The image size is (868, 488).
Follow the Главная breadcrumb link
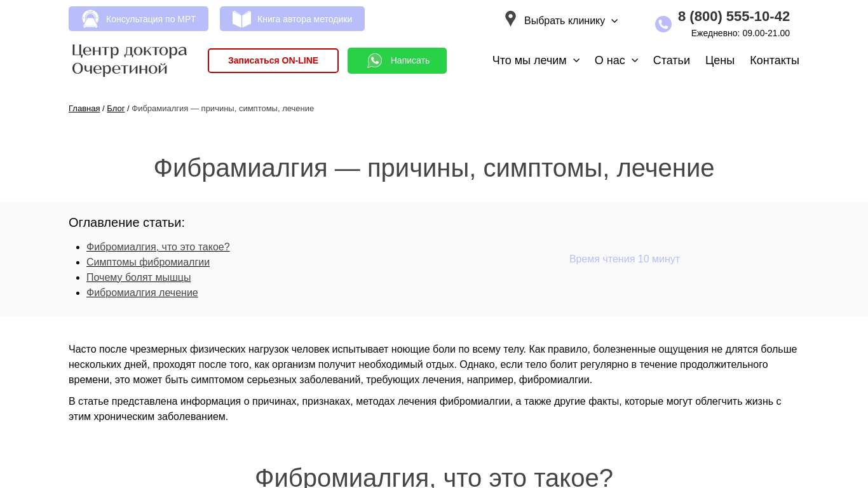tap(84, 109)
